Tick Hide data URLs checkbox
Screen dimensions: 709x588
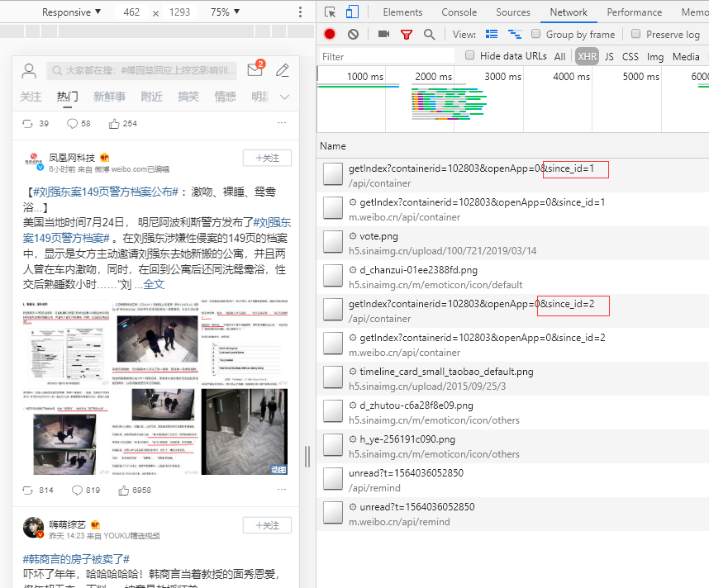(x=470, y=56)
